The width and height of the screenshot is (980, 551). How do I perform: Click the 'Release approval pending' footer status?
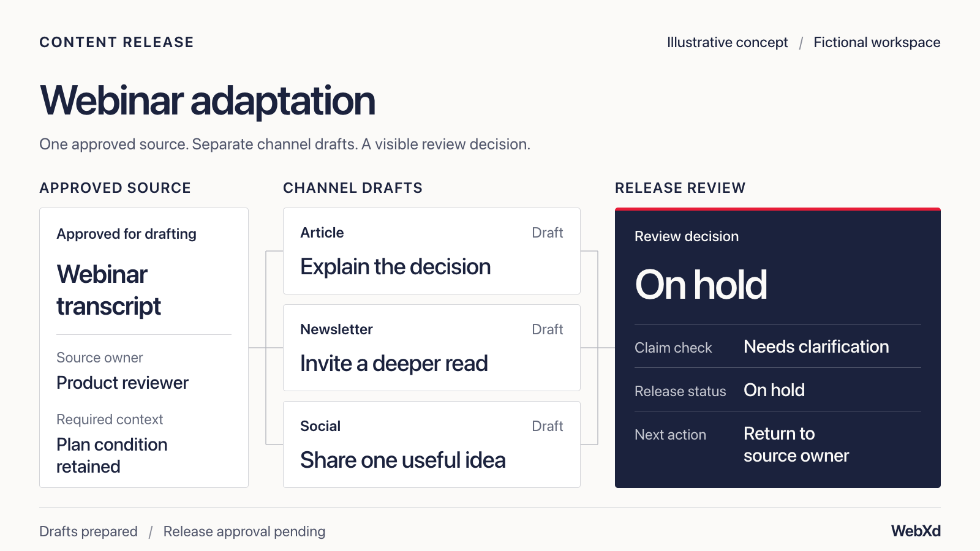click(244, 531)
